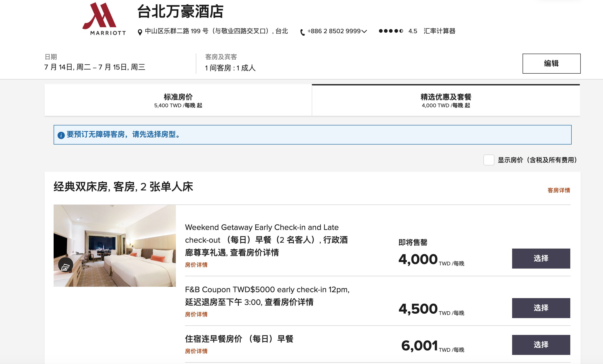Click the phone number +886 2 8502 9999
This screenshot has width=603, height=364.
pyautogui.click(x=334, y=31)
